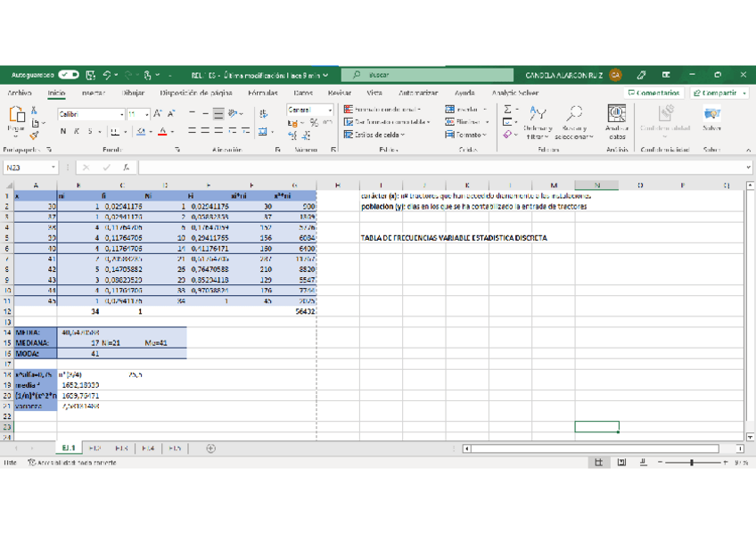Click the Comentarios button
756x534 pixels.
tap(653, 93)
